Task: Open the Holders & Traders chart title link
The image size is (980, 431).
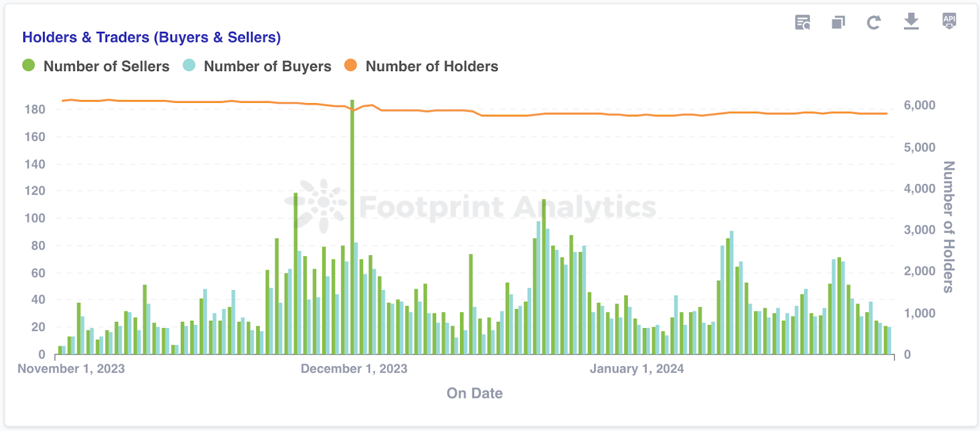Action: 151,37
